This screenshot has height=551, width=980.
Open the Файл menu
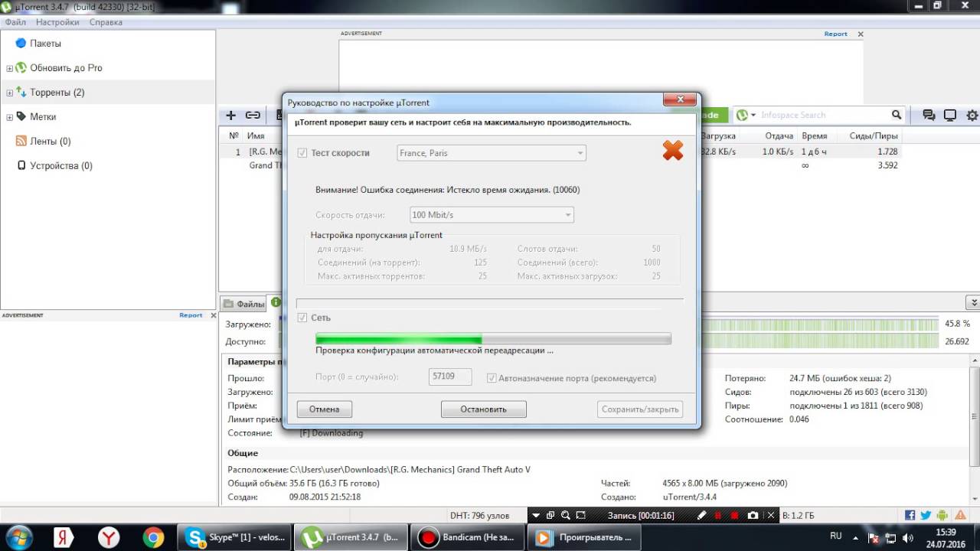click(x=15, y=22)
